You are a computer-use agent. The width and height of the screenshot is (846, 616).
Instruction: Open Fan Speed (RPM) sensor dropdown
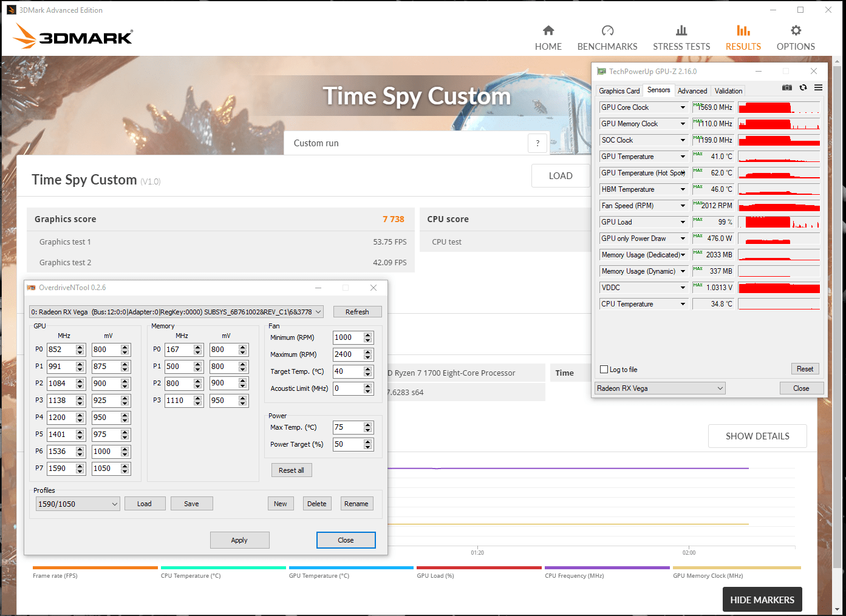(683, 206)
